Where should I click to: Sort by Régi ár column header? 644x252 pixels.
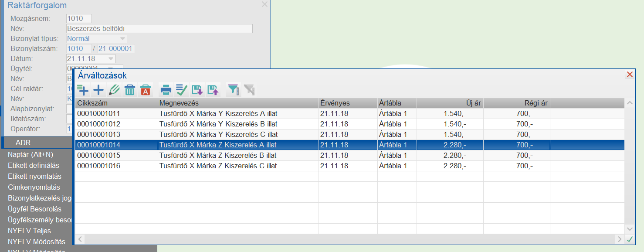(517, 103)
